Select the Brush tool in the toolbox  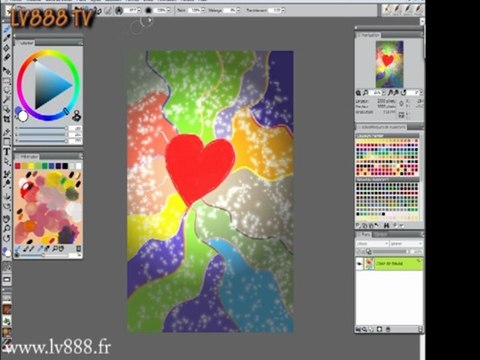click(x=7, y=29)
